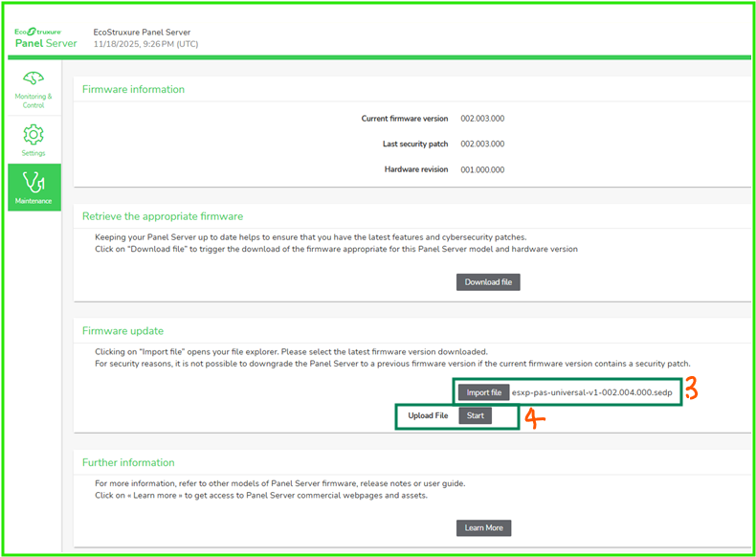The height and width of the screenshot is (557, 756).
Task: Click the Learn More button
Action: point(483,528)
